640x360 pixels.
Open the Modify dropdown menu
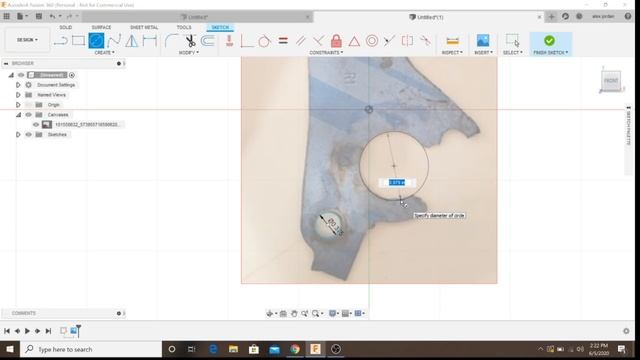(189, 53)
